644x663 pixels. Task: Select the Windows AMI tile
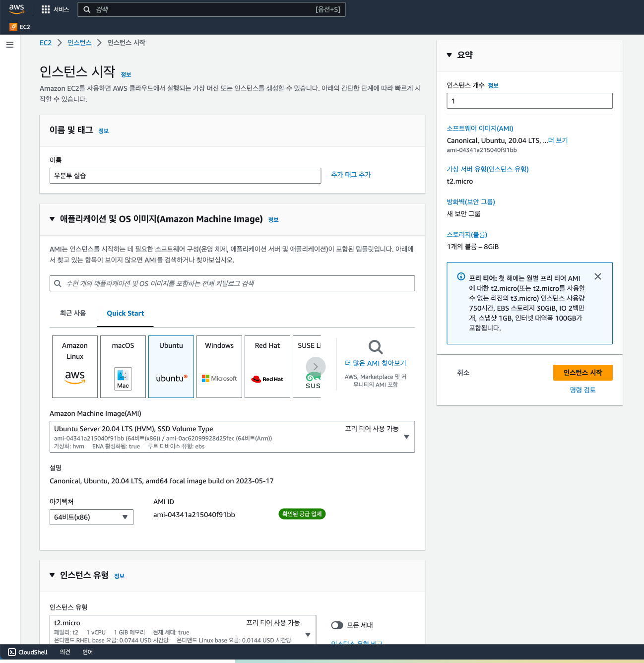[219, 367]
